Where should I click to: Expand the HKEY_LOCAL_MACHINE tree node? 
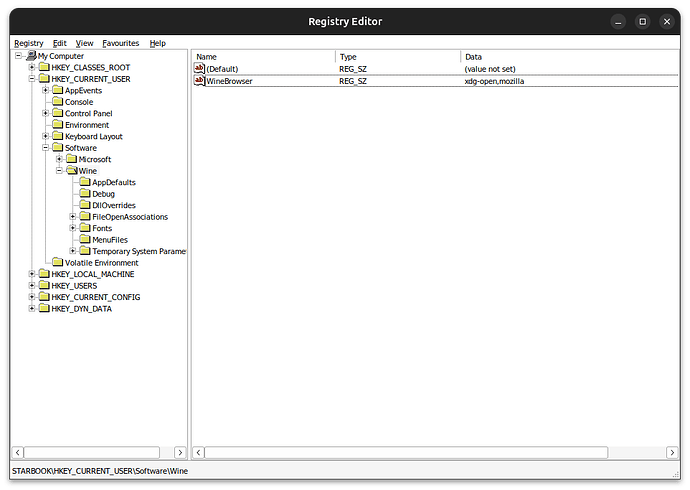point(32,274)
